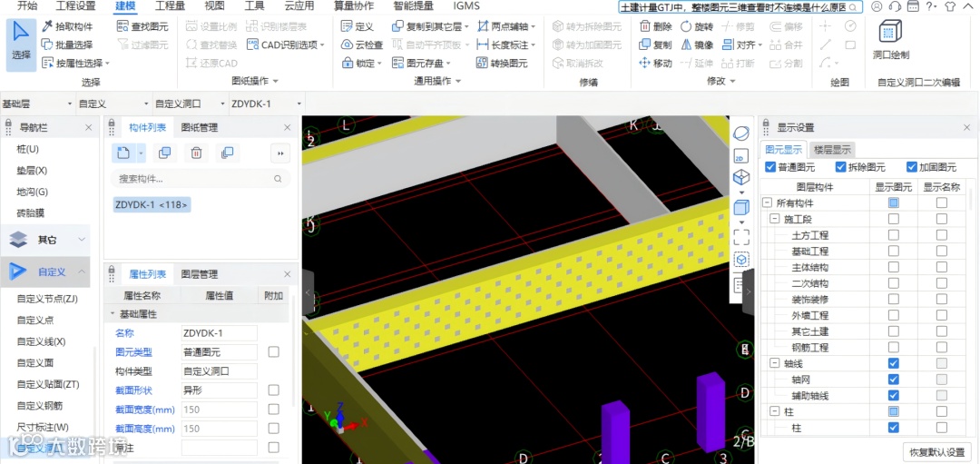Screen dimensions: 980x464
Task: Switch to 图层管理 tab
Action: point(200,274)
